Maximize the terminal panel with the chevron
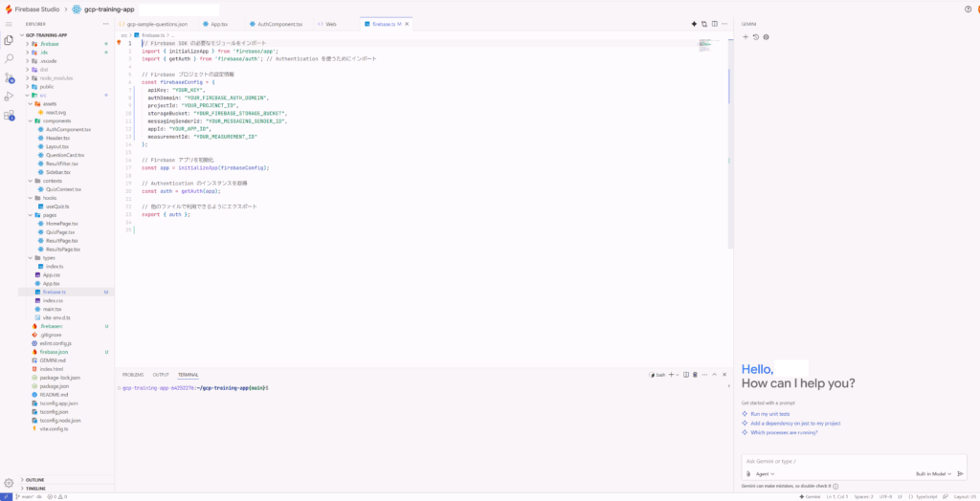This screenshot has height=501, width=980. click(x=715, y=375)
